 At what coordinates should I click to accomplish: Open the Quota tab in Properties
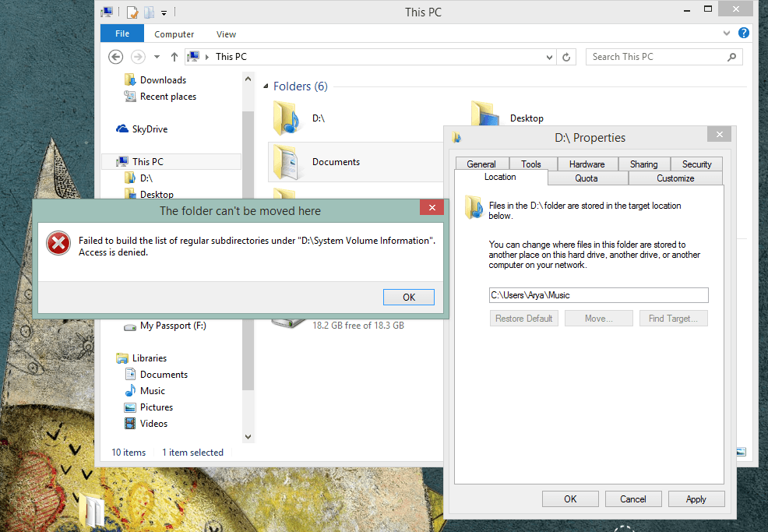click(x=586, y=178)
